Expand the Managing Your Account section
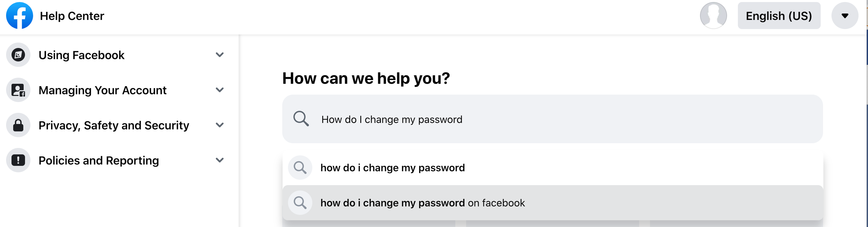Image resolution: width=868 pixels, height=227 pixels. coord(220,90)
